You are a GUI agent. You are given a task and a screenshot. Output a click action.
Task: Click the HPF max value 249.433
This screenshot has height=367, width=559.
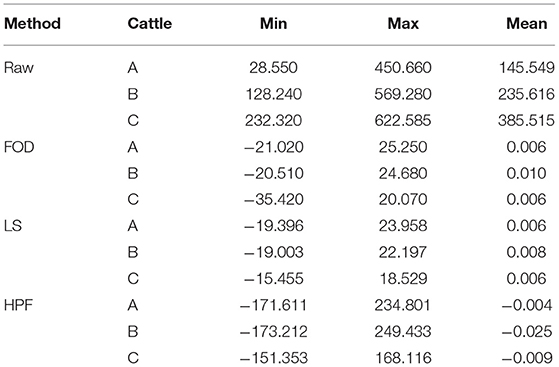point(403,331)
